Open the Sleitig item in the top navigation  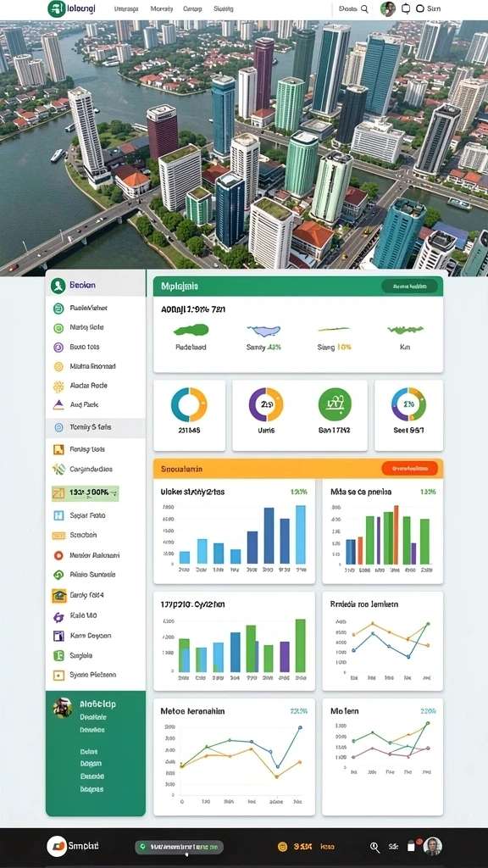[x=224, y=8]
